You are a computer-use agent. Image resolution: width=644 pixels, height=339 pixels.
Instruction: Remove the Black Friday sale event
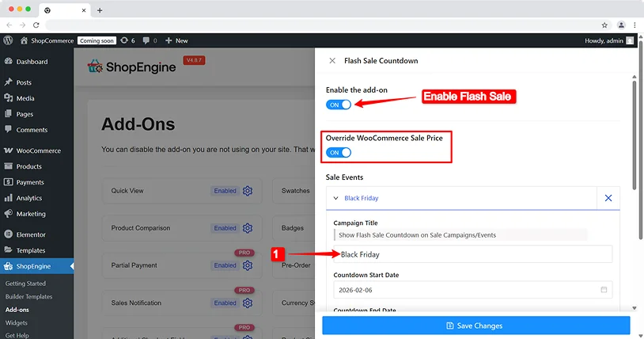[608, 198]
